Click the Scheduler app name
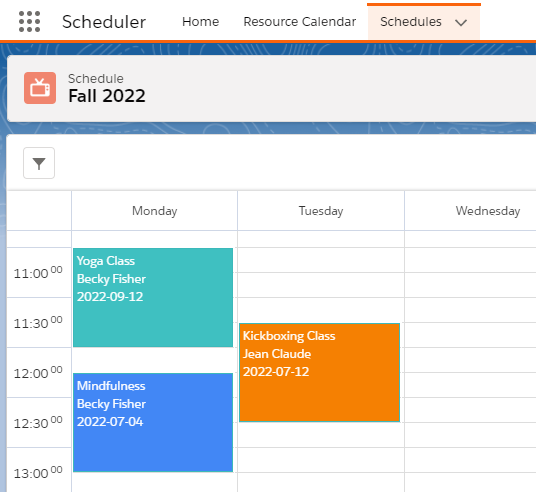The image size is (536, 492). click(104, 22)
